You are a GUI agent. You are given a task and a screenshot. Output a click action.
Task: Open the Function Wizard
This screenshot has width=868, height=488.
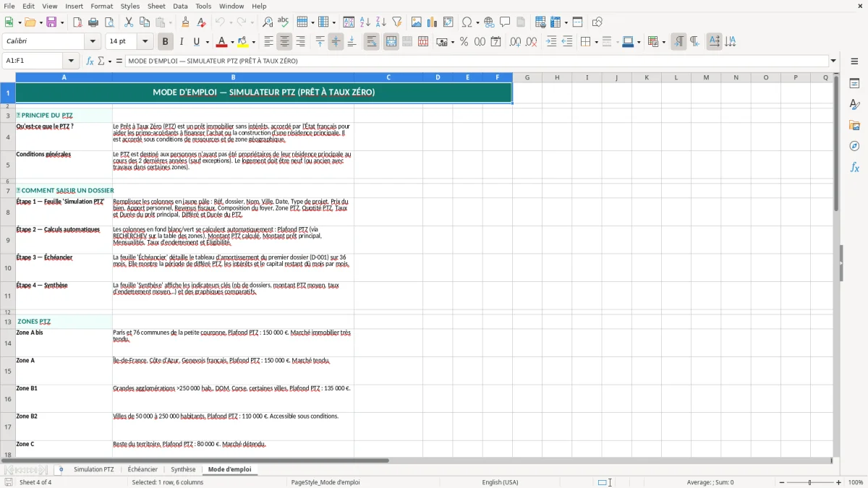click(x=90, y=61)
